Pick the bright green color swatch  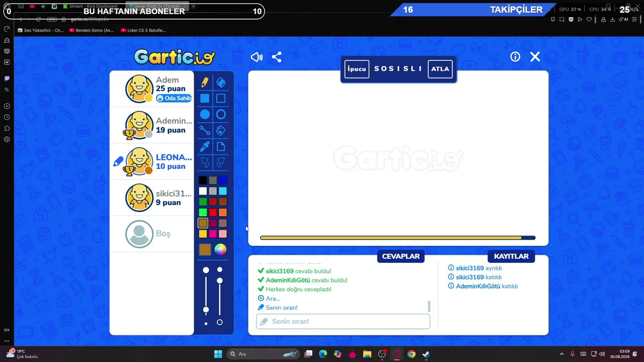coord(203,212)
